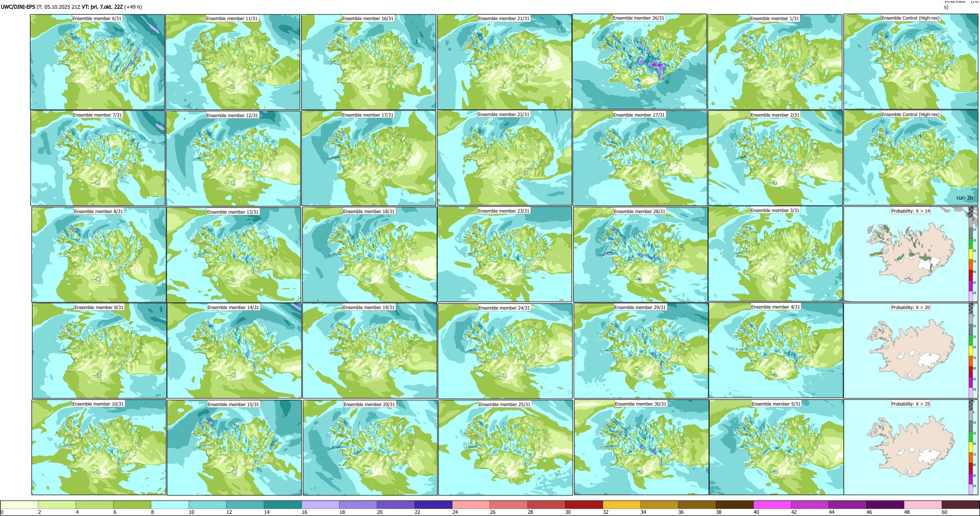Screen dimensions: 980x516
Task: Click the Ensemble member 28/31 map
Action: pyautogui.click(x=641, y=255)
